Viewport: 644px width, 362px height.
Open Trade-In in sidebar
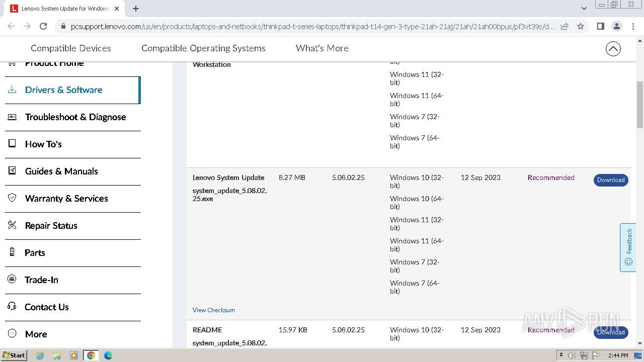click(72, 280)
